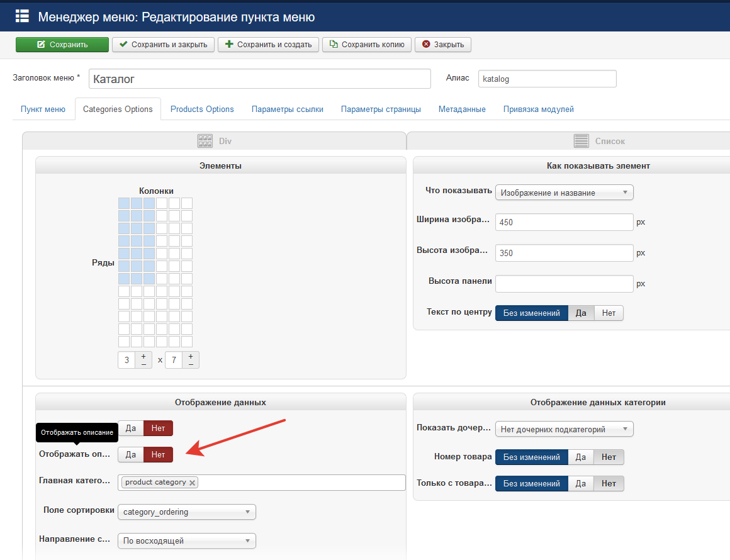Expand the Поле сортировки dropdown
The height and width of the screenshot is (560, 730).
pos(187,512)
